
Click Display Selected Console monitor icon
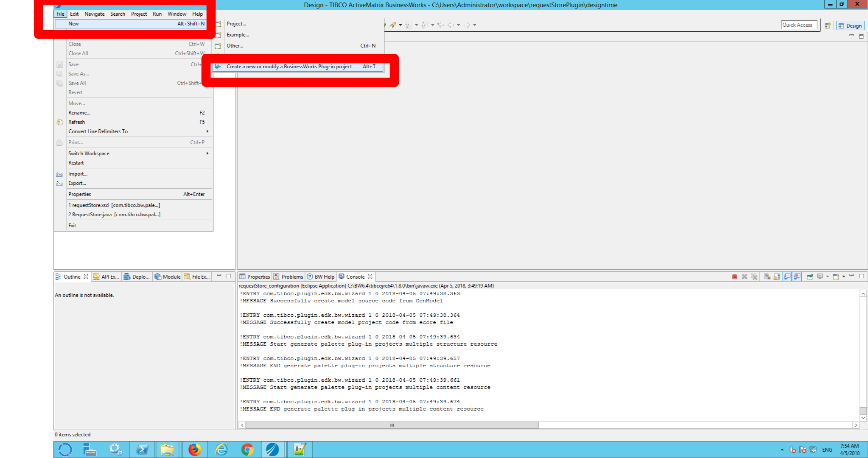point(820,276)
